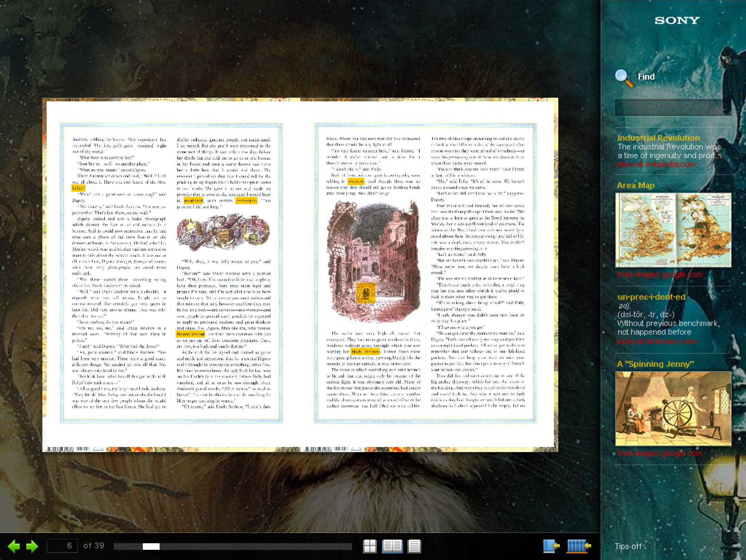Click the highlighted word 'Lefay' on left page
The image size is (746, 560).
tap(78, 188)
